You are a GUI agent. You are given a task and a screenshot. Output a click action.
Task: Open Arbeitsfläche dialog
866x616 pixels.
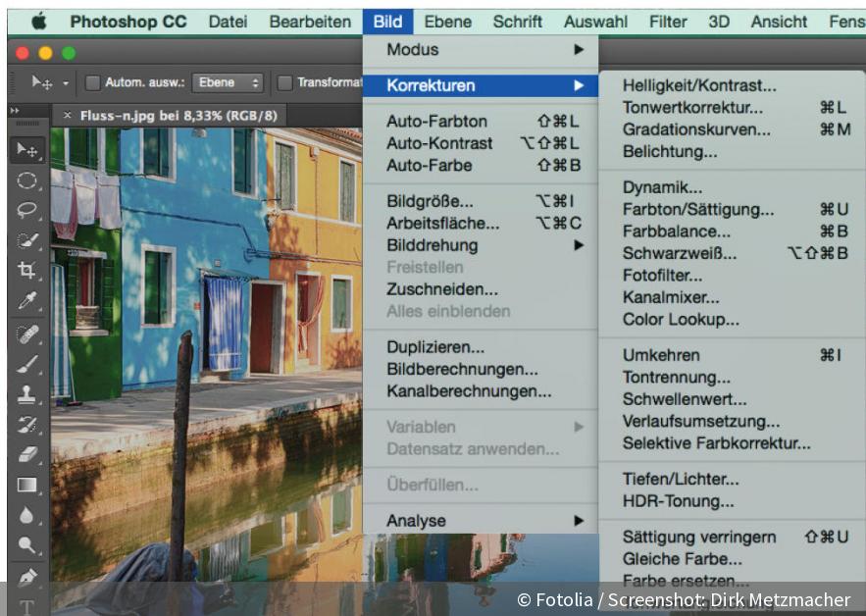481,224
